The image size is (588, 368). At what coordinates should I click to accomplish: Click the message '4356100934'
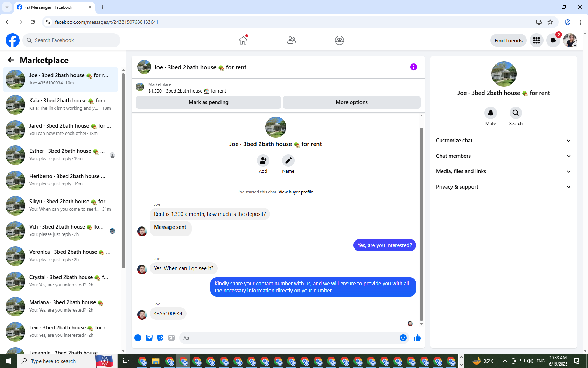pos(168,314)
